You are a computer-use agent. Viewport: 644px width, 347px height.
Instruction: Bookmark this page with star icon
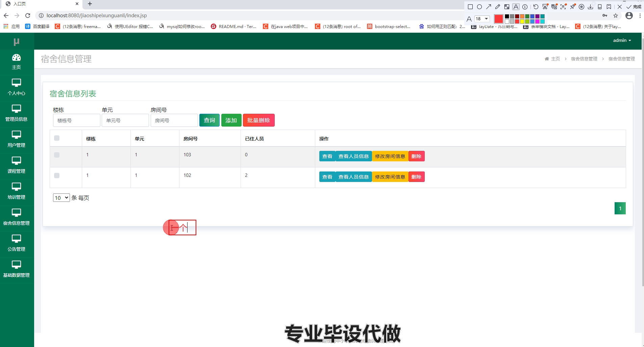pyautogui.click(x=616, y=16)
